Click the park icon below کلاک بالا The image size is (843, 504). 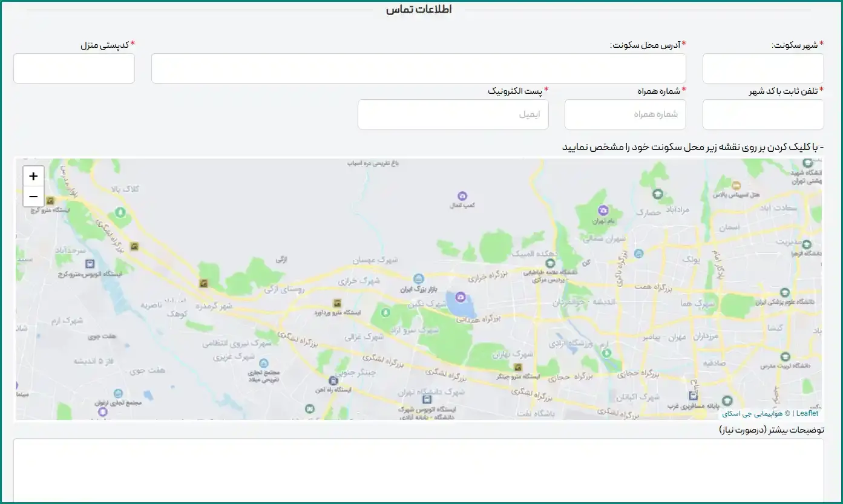(x=120, y=212)
